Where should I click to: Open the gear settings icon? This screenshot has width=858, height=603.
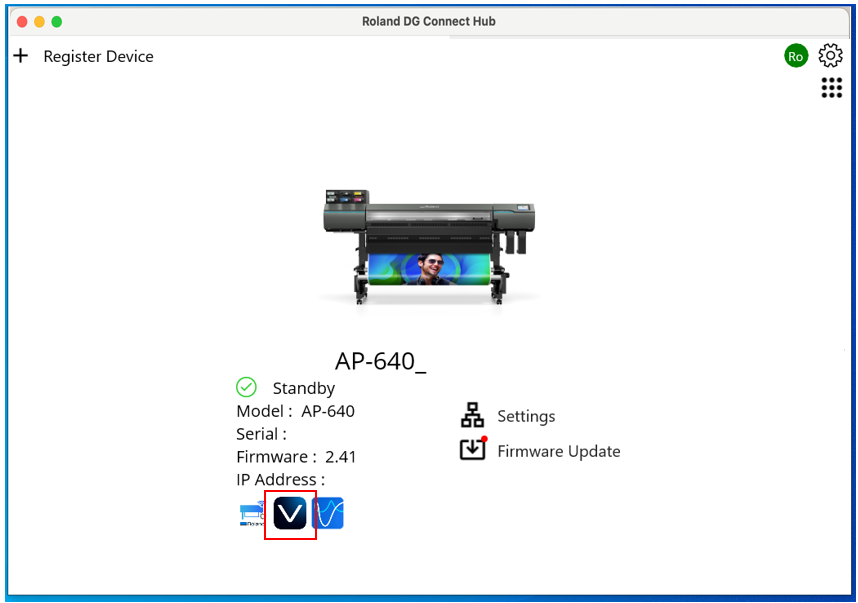tap(830, 55)
